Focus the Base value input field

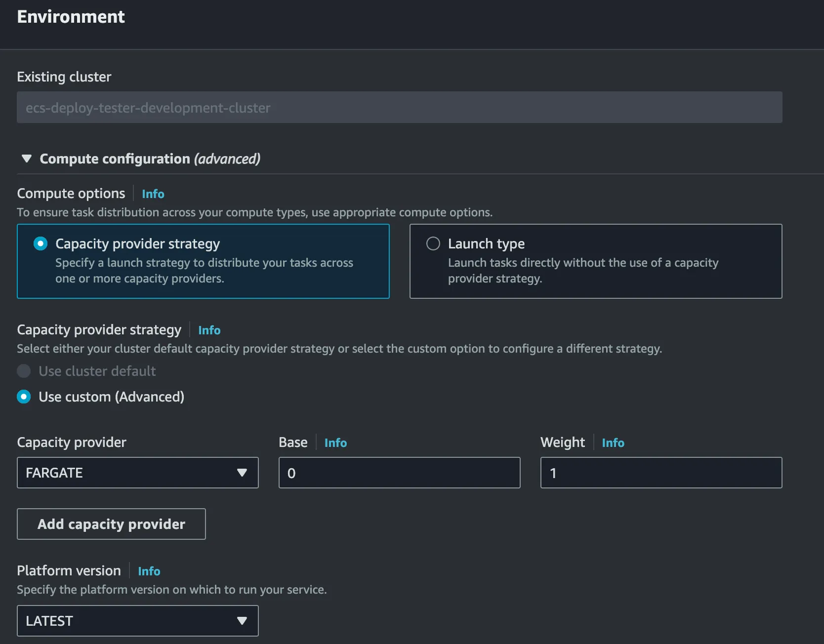pyautogui.click(x=399, y=473)
